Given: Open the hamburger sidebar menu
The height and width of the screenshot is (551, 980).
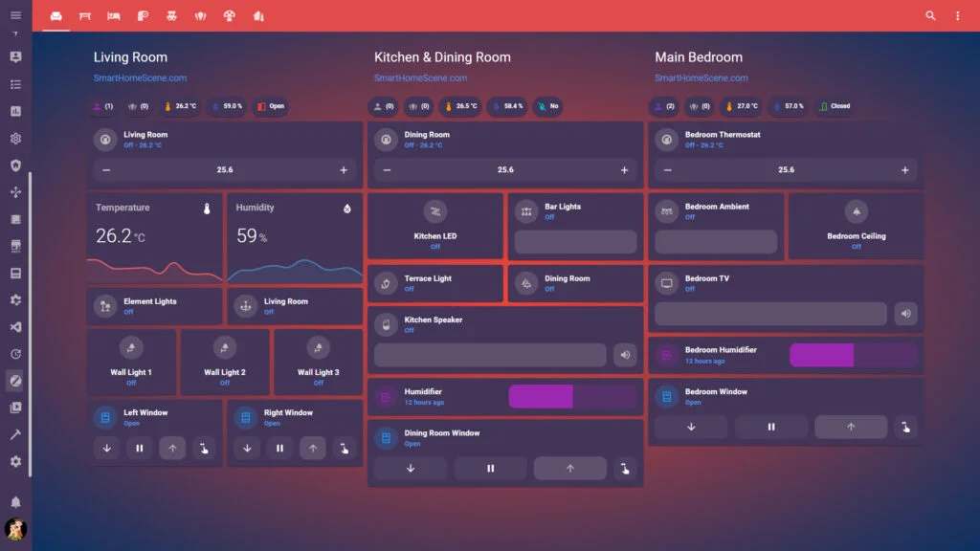Looking at the screenshot, I should point(15,15).
